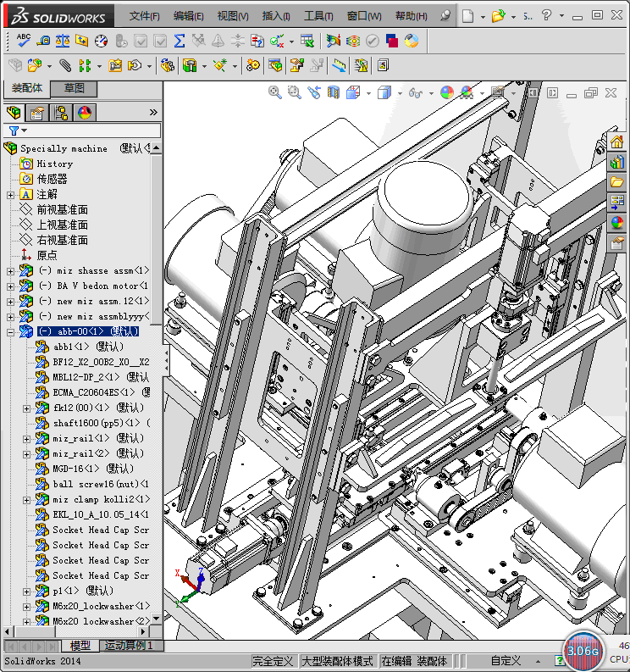Open the Apply Scene dropdown arrow

(x=482, y=93)
